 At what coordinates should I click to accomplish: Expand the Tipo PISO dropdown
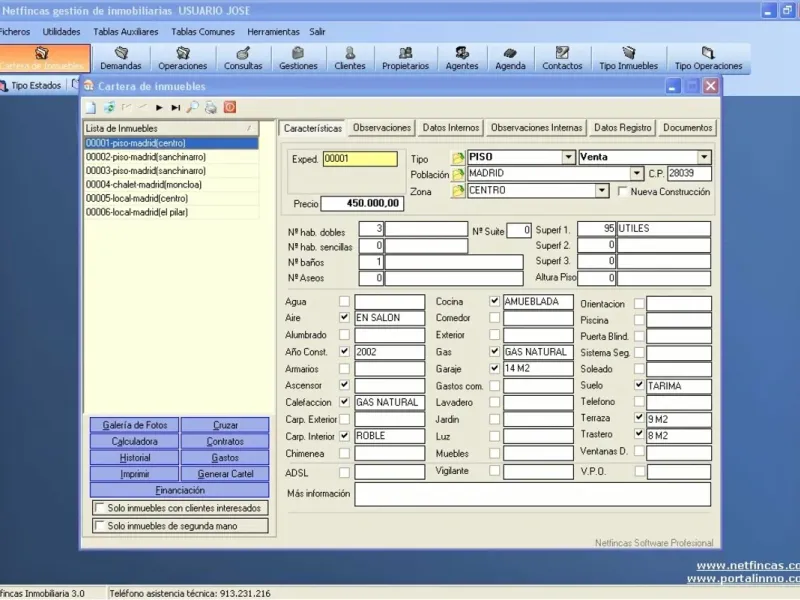(569, 157)
